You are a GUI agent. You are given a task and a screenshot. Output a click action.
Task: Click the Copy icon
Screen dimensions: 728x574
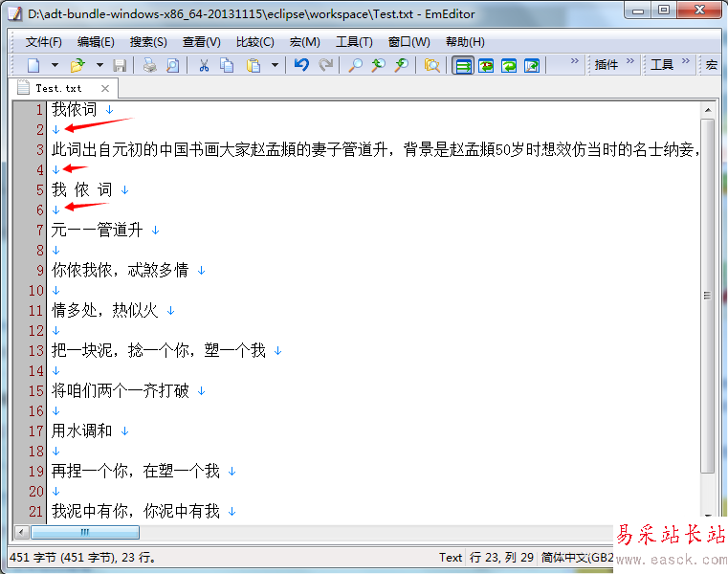[227, 65]
